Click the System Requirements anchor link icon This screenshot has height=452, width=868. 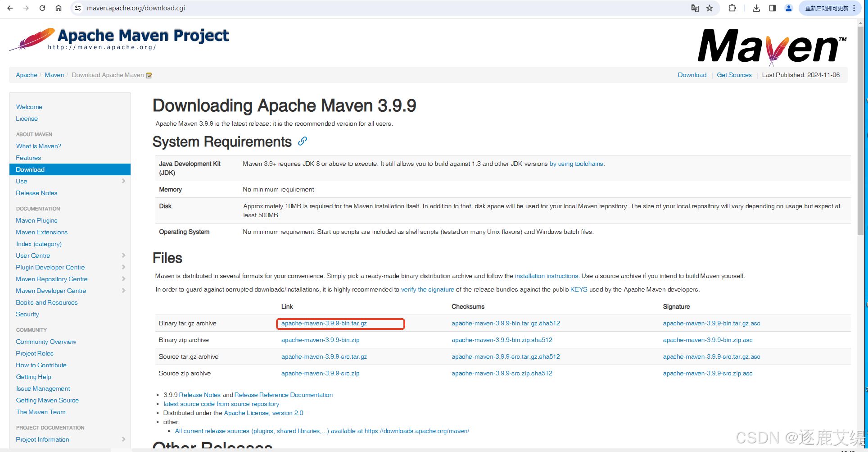pyautogui.click(x=303, y=142)
